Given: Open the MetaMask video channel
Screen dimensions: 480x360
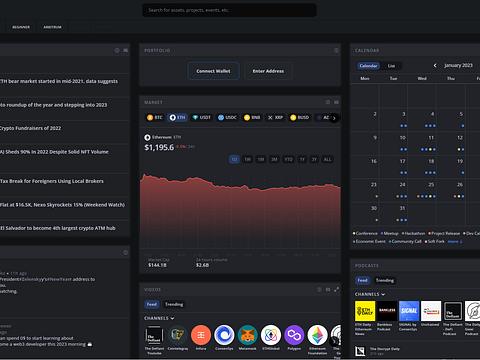Looking at the screenshot, I should tap(247, 338).
